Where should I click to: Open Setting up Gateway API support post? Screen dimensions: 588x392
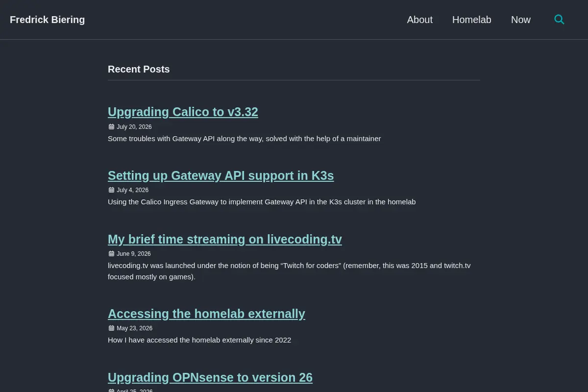click(220, 176)
